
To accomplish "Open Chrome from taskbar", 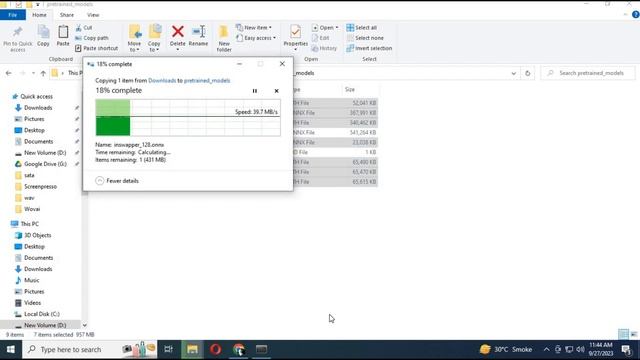I will [238, 349].
